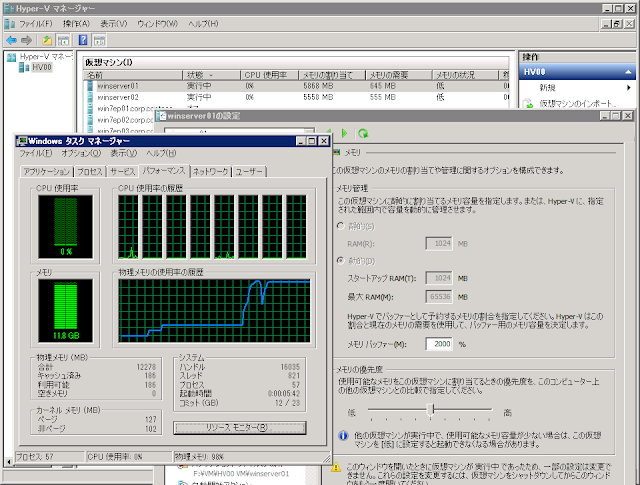Viewport: 640px width, 485px height.
Task: Switch to the アプリケーション tab
Action: tap(47, 171)
